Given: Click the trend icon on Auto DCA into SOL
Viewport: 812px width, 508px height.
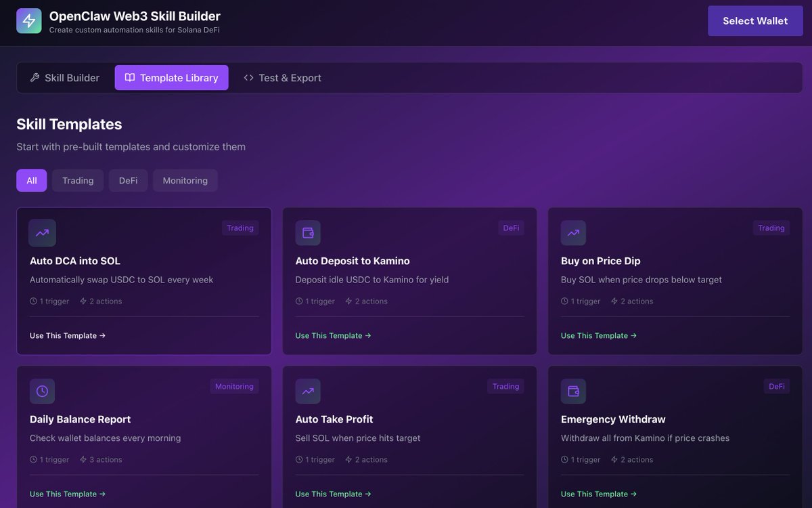Looking at the screenshot, I should (42, 233).
